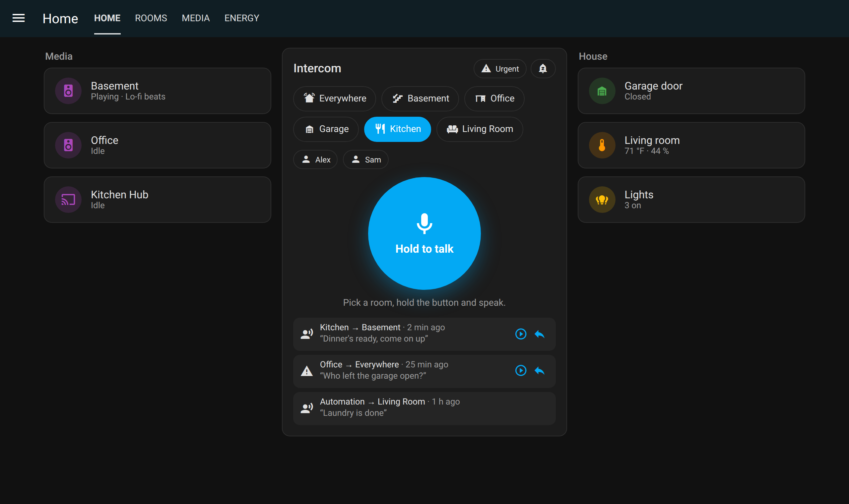Open the Office media player card
849x504 pixels.
click(x=158, y=145)
